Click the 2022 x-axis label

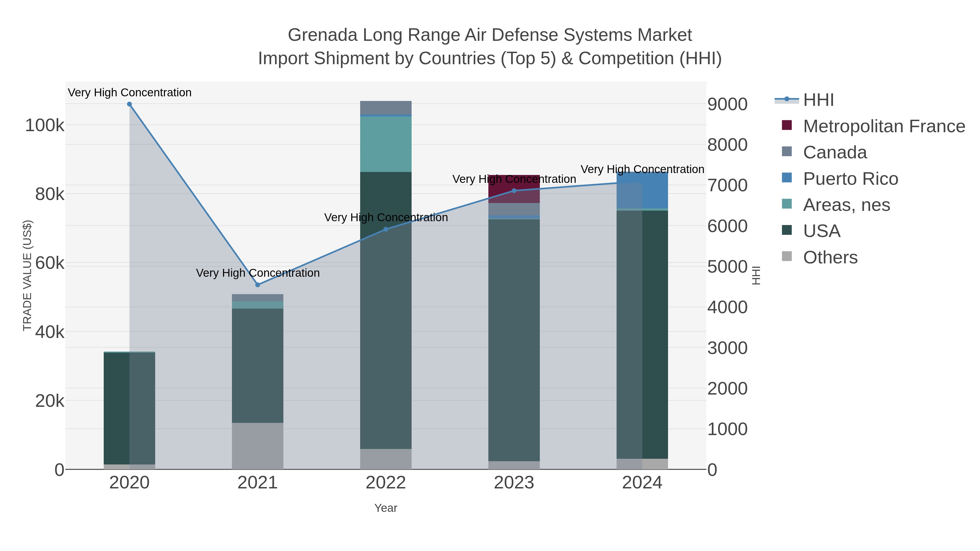pos(386,483)
